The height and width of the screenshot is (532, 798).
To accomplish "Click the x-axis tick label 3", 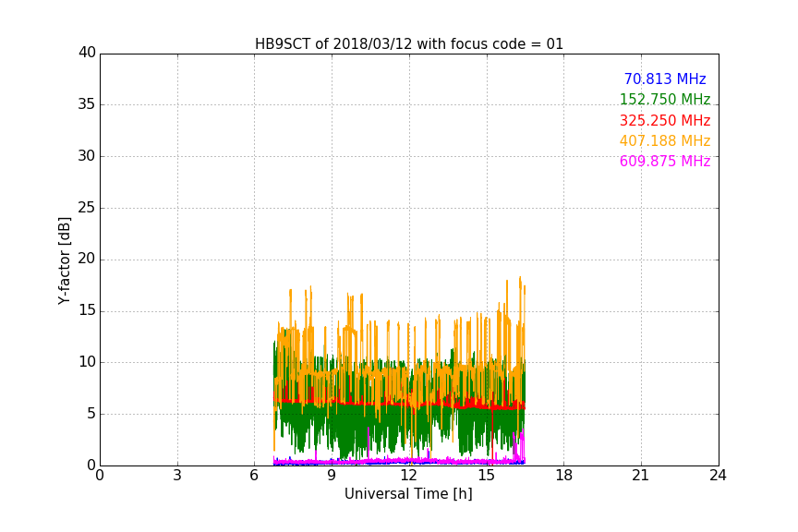I will [177, 476].
